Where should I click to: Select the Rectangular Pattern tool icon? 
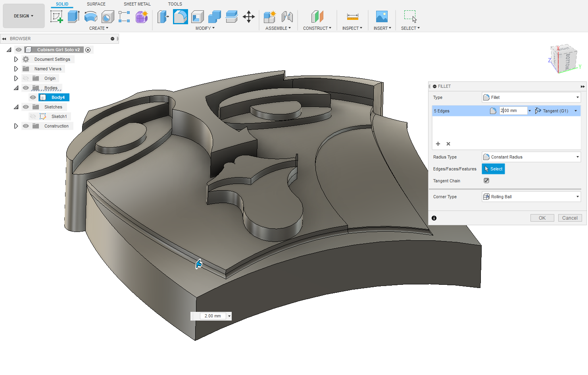(x=124, y=17)
